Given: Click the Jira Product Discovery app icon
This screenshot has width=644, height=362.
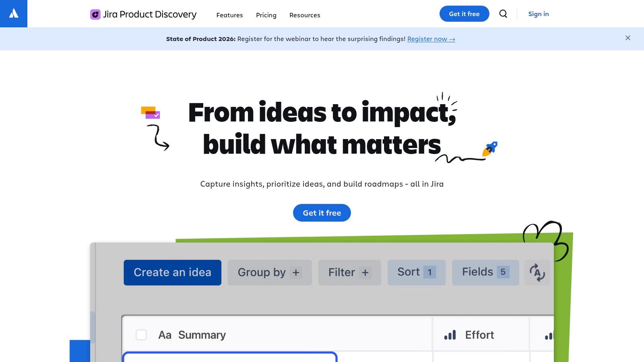Looking at the screenshot, I should pyautogui.click(x=95, y=14).
